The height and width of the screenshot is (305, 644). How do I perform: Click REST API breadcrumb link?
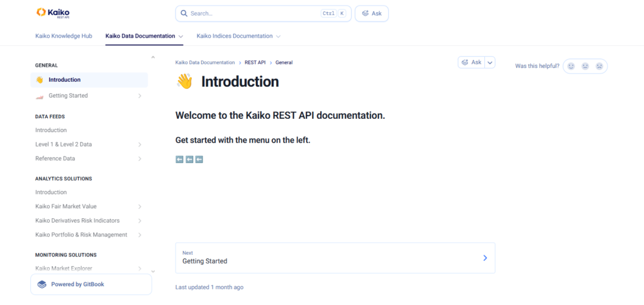[255, 62]
